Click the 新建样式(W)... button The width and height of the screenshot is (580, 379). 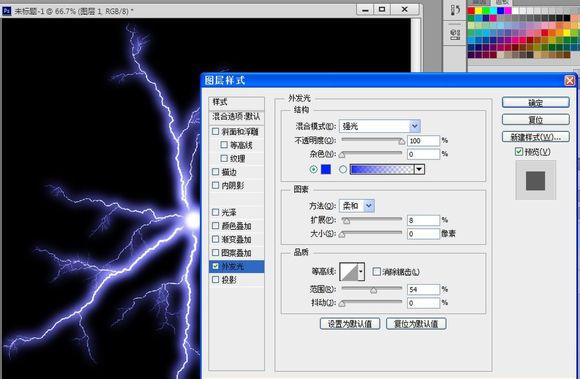pos(535,137)
